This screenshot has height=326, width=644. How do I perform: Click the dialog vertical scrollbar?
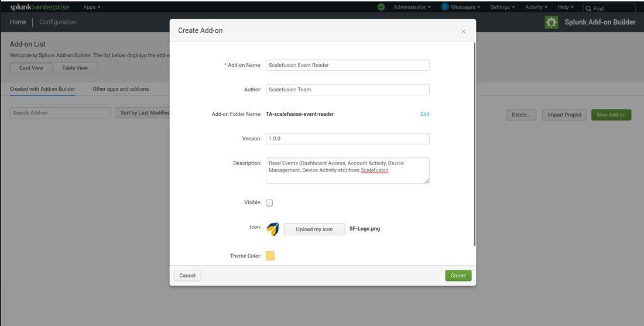coord(475,144)
